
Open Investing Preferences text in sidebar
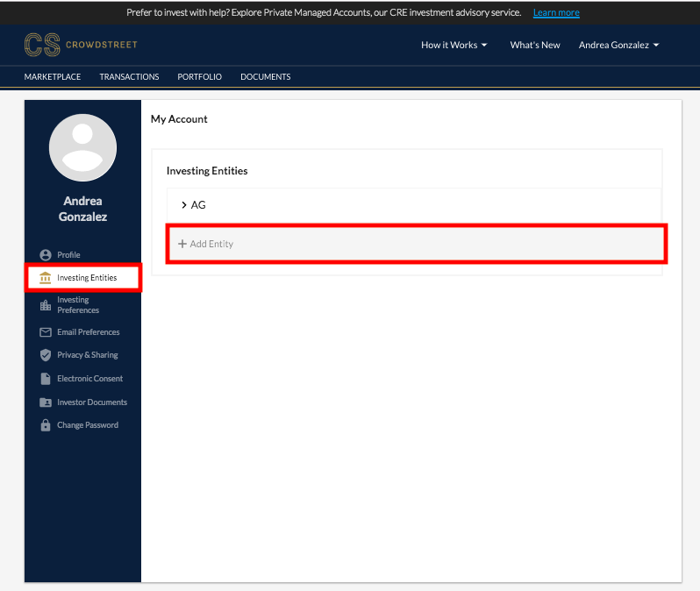(x=78, y=305)
